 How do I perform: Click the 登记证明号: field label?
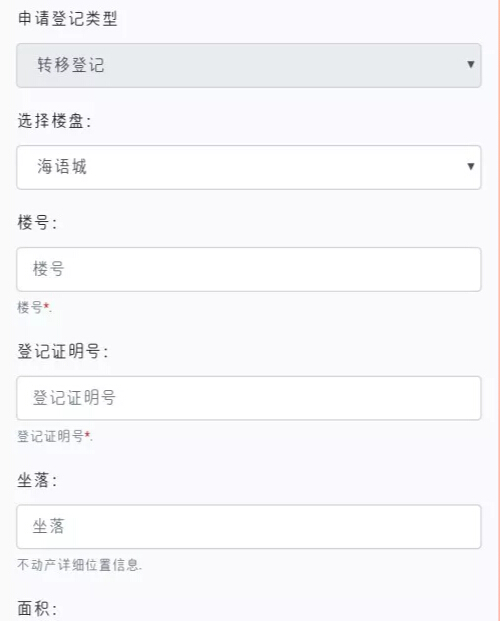(x=63, y=351)
